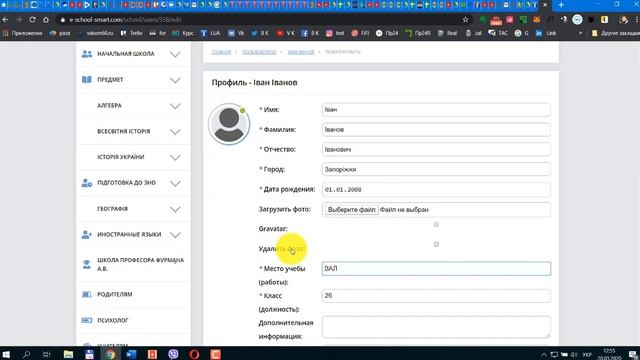Open the Другие закладки folder
The height and width of the screenshot is (360, 640).
pyautogui.click(x=616, y=33)
